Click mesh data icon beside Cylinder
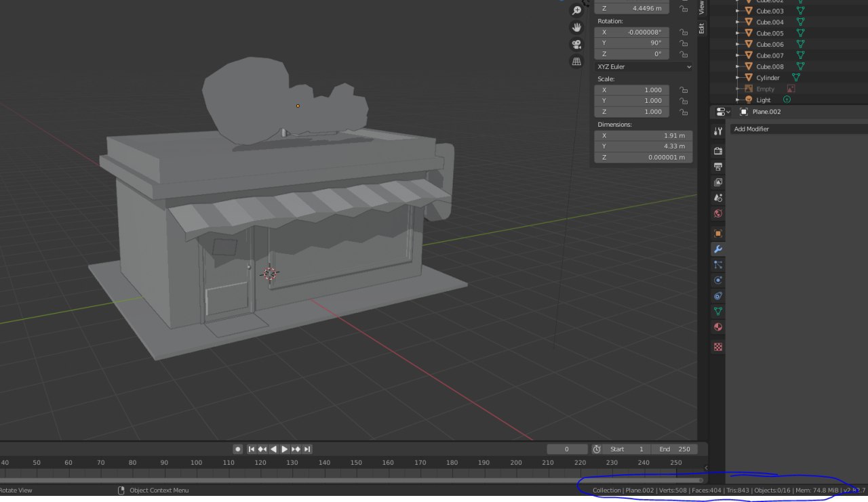The width and height of the screenshot is (868, 502). click(x=796, y=78)
